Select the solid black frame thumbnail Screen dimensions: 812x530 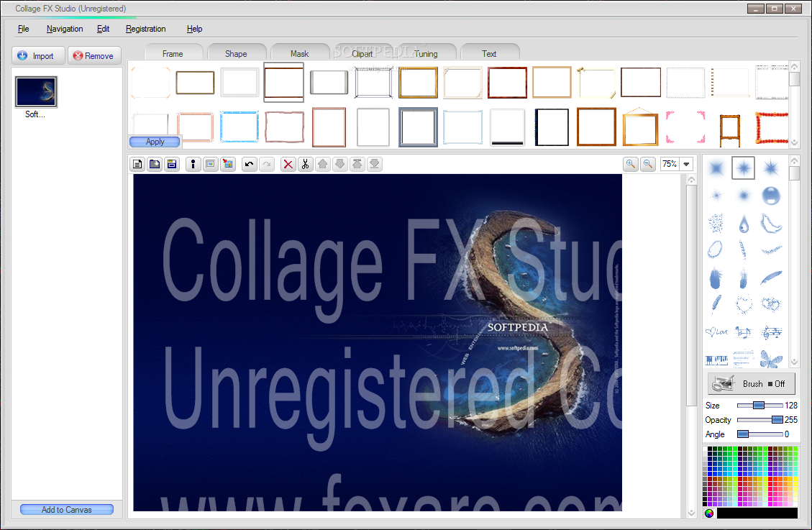click(552, 127)
